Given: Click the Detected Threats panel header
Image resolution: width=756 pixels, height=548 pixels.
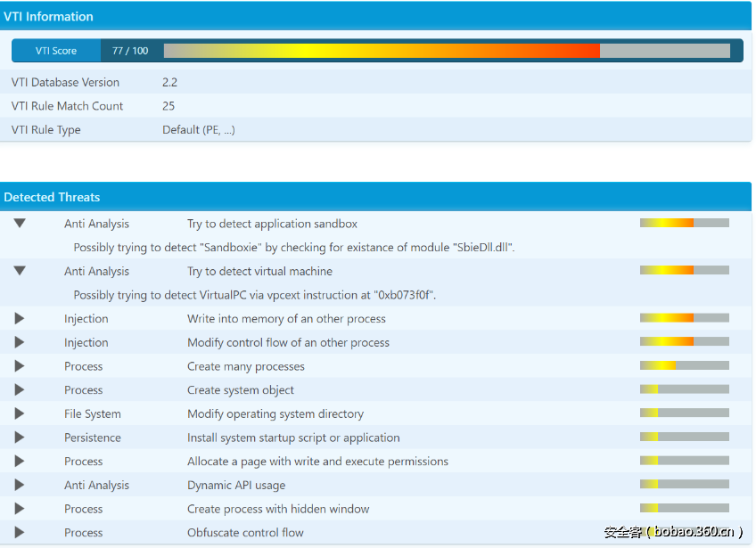Looking at the screenshot, I should click(375, 197).
